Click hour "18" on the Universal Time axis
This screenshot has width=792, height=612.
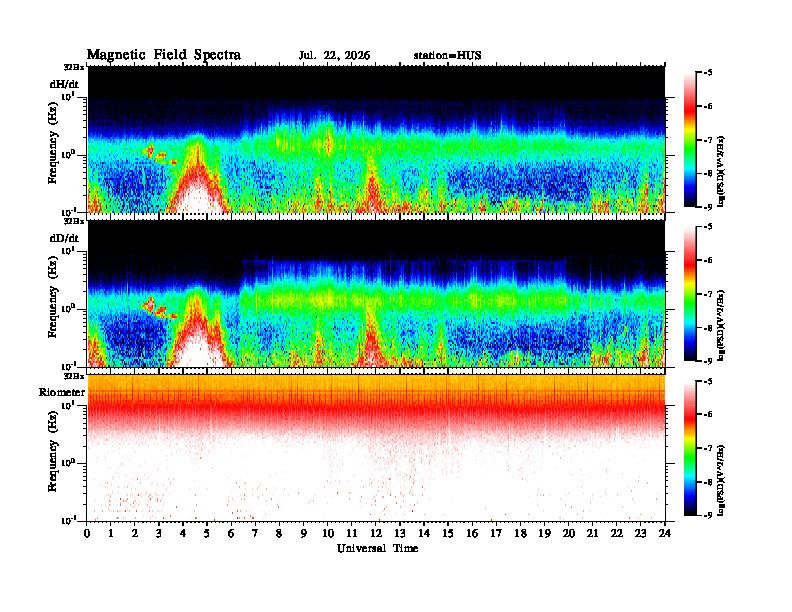pos(520,533)
